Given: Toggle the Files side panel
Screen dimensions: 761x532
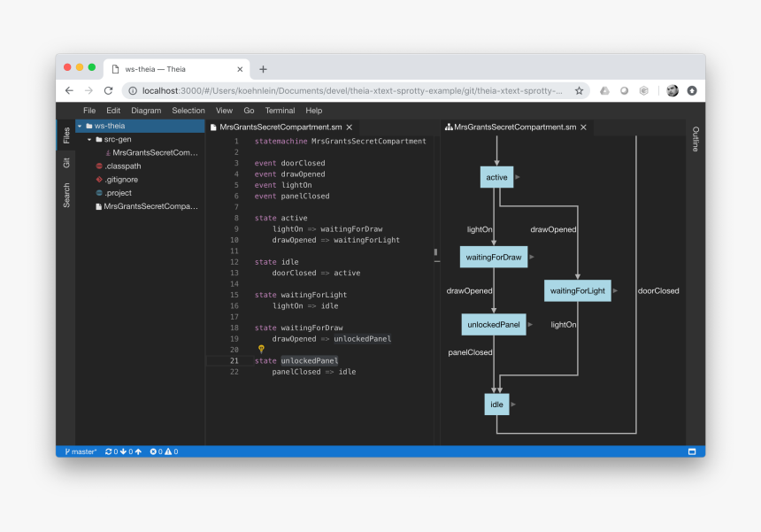Looking at the screenshot, I should (x=66, y=135).
